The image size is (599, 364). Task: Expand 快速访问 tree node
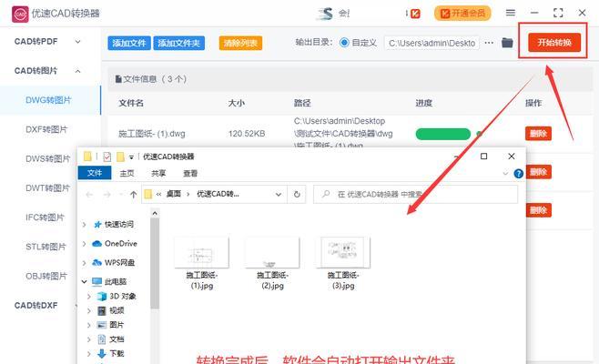84,225
